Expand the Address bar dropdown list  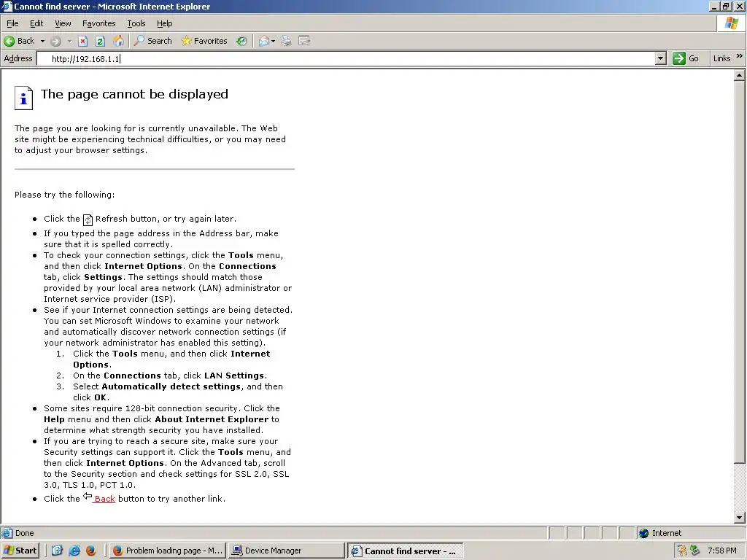[660, 58]
